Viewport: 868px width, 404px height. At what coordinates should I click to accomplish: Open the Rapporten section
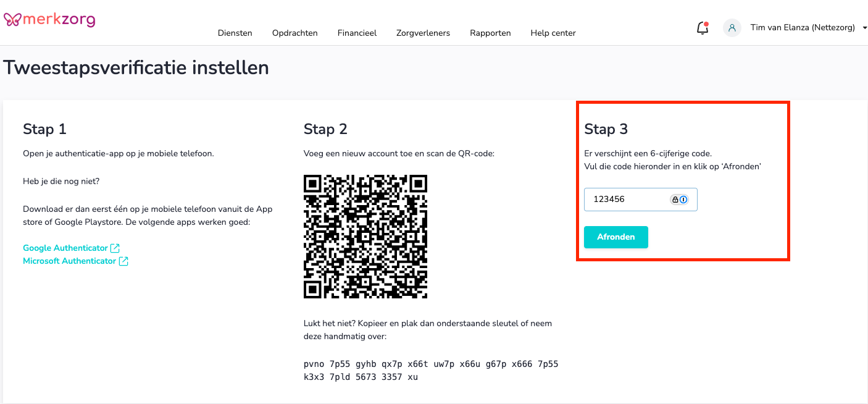(x=490, y=33)
